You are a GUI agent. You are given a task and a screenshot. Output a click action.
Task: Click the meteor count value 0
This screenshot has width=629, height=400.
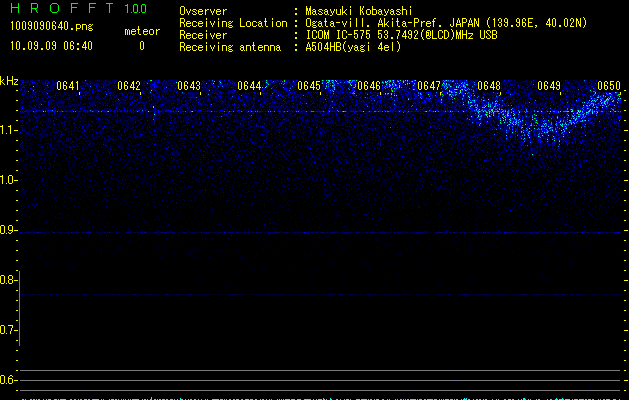142,46
